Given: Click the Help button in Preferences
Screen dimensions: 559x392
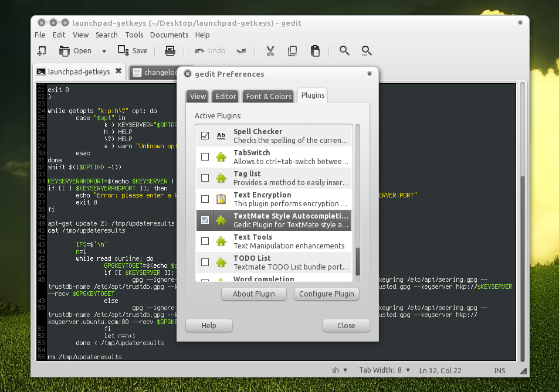Looking at the screenshot, I should pyautogui.click(x=209, y=325).
